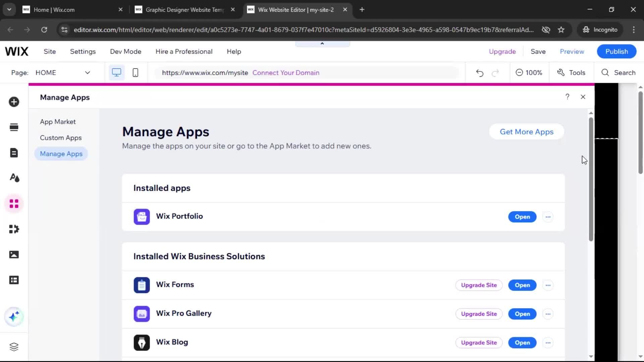Open more options for Wix Portfolio
This screenshot has width=644, height=362.
548,217
